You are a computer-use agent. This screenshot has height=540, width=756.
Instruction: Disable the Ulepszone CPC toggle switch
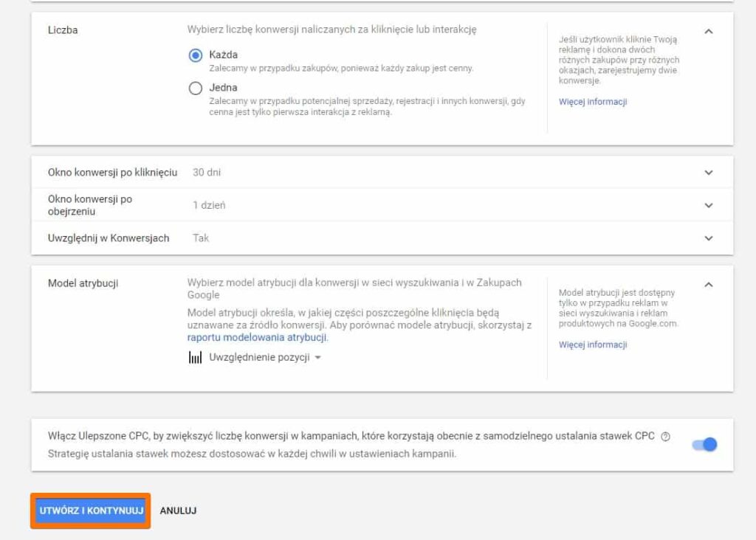point(704,444)
